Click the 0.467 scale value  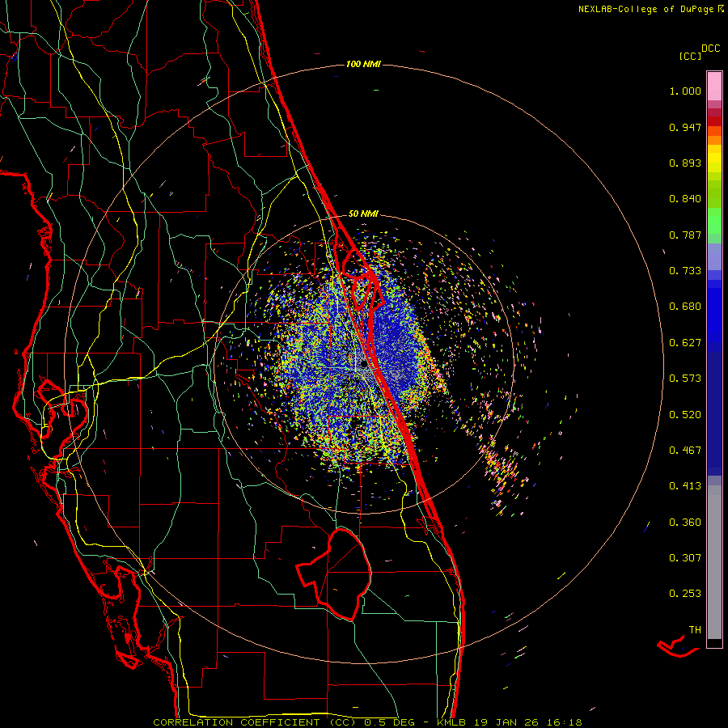click(685, 451)
